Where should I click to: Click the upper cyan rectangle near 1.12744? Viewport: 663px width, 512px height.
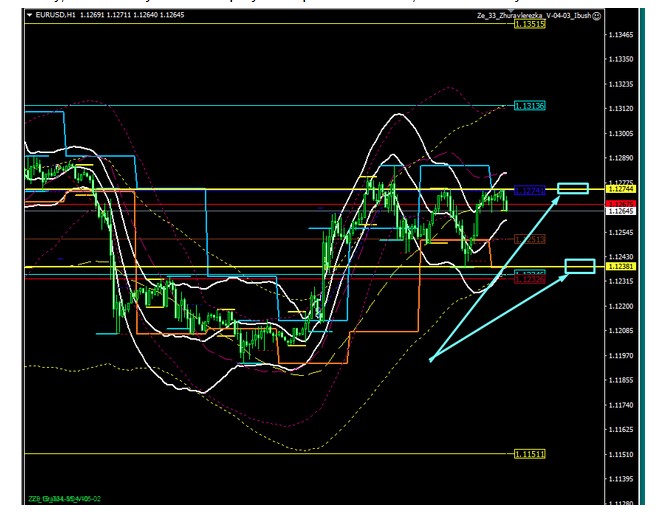[x=573, y=188]
